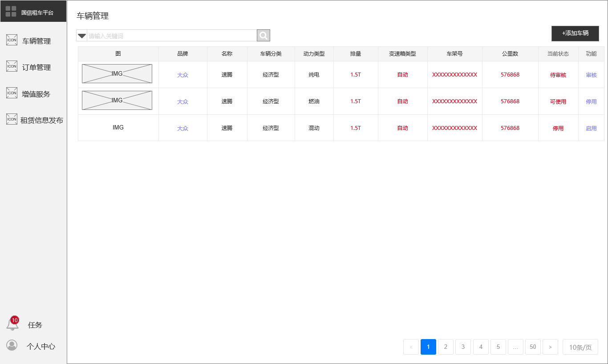Click the ... pagination ellipsis button
The image size is (608, 364).
tap(515, 347)
